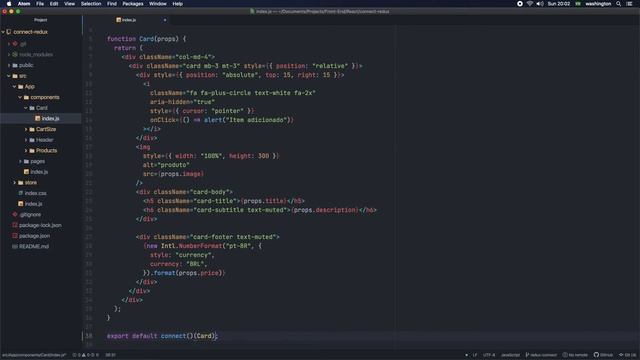
Task: Open index.js under the App folder
Action: (x=39, y=172)
